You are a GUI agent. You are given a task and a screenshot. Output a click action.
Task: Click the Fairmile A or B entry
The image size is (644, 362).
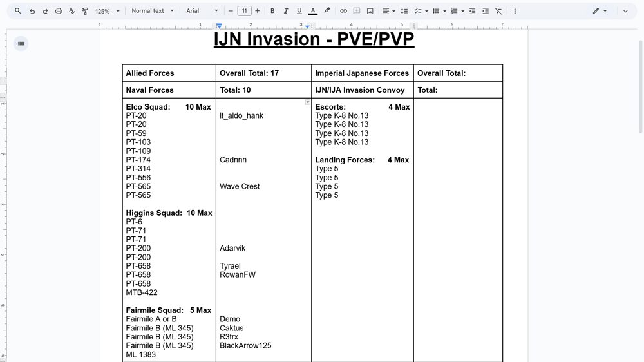point(151,319)
